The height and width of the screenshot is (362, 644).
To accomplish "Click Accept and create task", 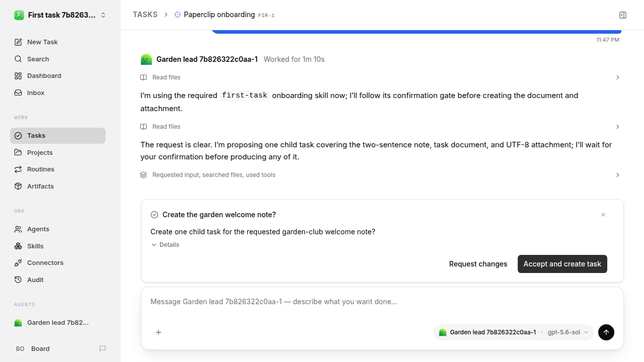I will pyautogui.click(x=562, y=264).
